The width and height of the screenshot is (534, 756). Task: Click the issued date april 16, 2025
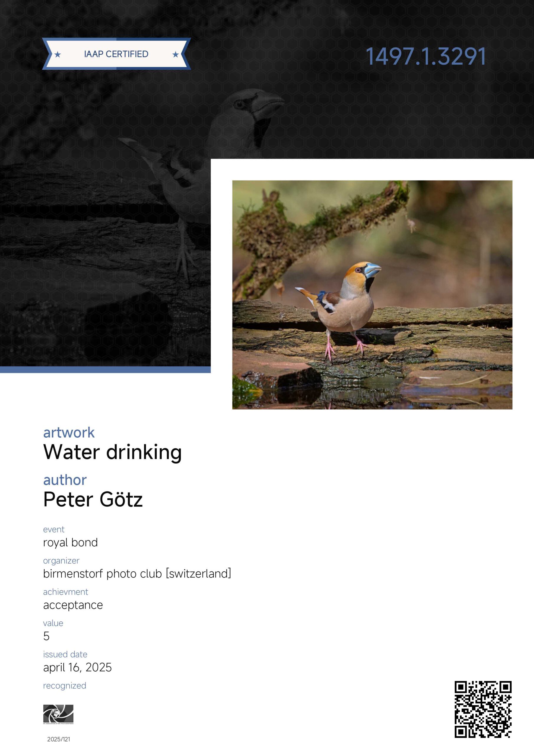77,667
